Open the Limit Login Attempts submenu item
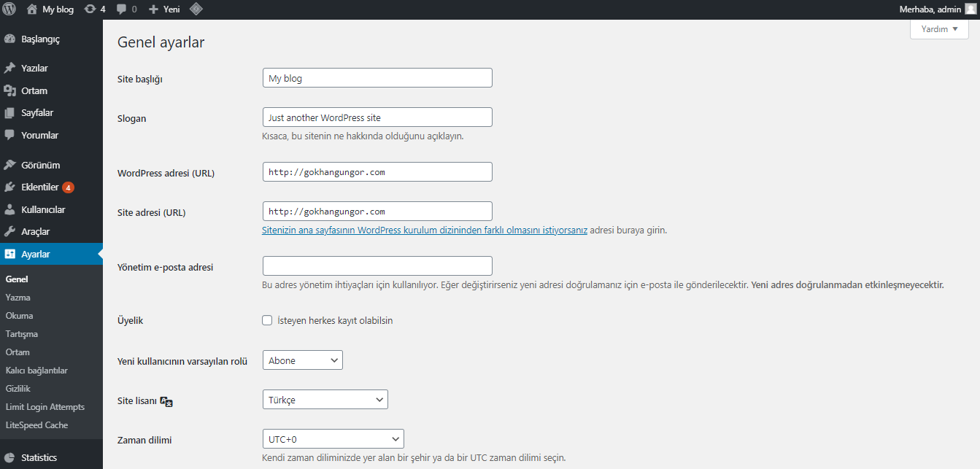The width and height of the screenshot is (980, 469). pos(45,407)
